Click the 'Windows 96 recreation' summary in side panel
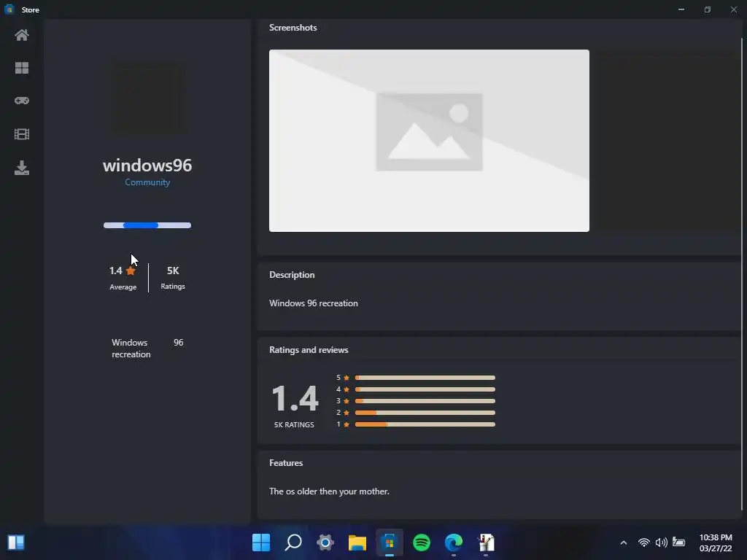Image resolution: width=747 pixels, height=560 pixels. (x=147, y=349)
